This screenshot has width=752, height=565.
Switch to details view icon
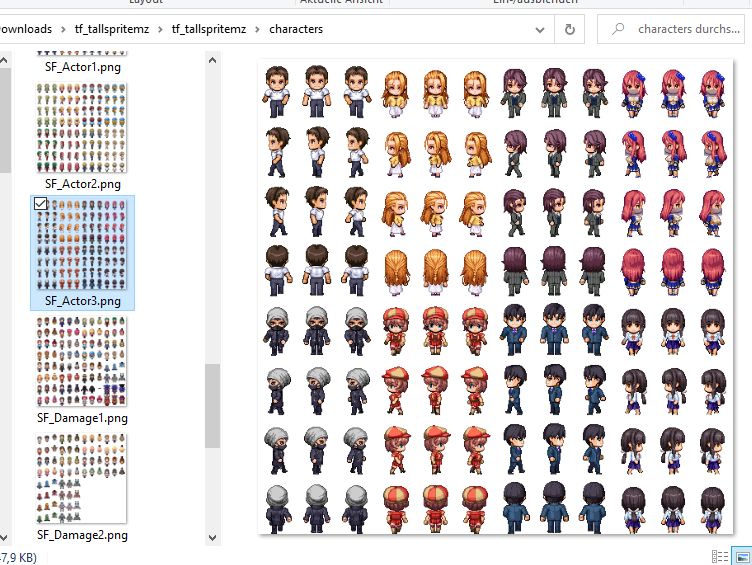(x=720, y=557)
